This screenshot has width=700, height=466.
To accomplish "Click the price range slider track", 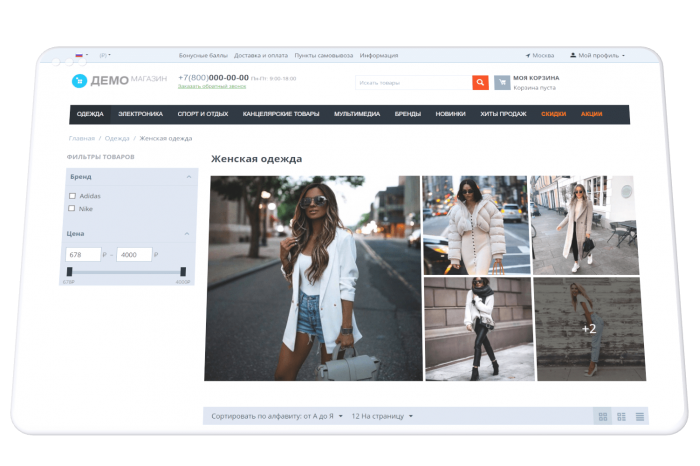I will (126, 272).
